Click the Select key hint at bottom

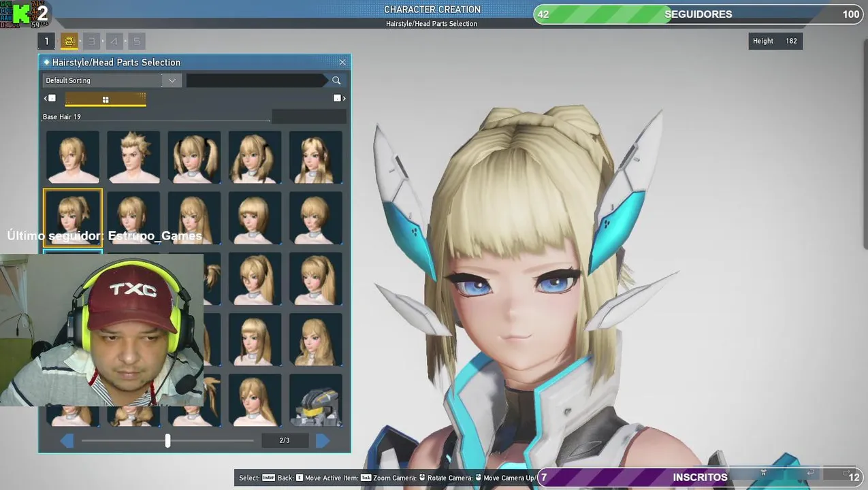pyautogui.click(x=257, y=478)
